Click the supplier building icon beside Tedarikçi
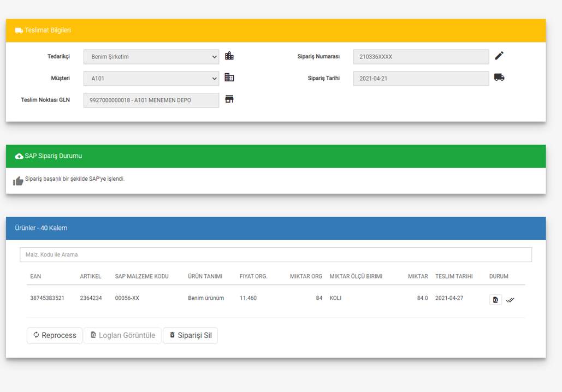The height and width of the screenshot is (392, 562). click(x=229, y=56)
